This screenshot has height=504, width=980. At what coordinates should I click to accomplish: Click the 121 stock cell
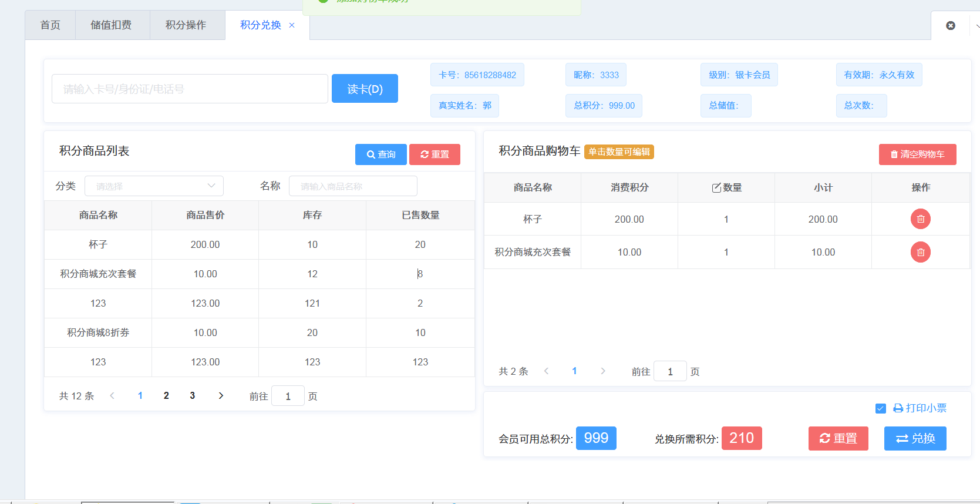[312, 303]
